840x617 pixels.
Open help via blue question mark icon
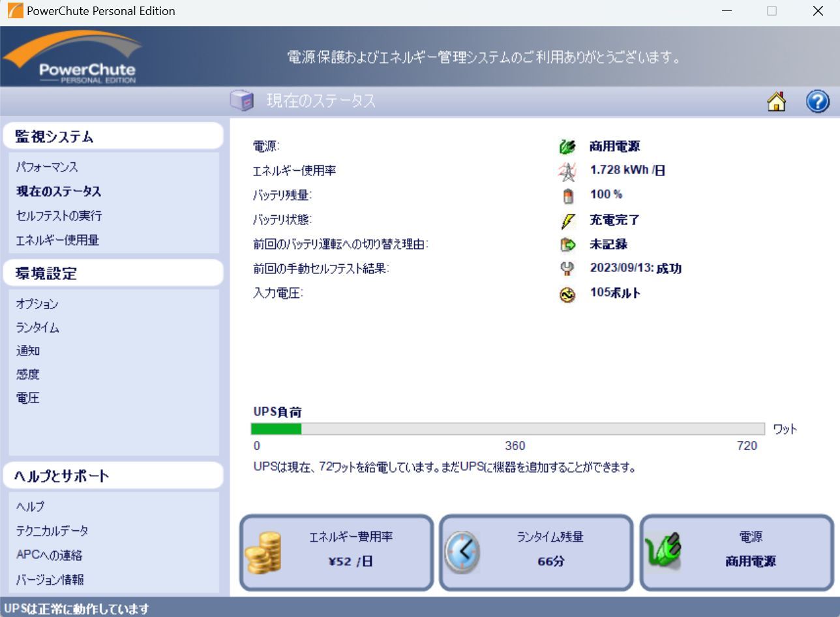click(817, 102)
